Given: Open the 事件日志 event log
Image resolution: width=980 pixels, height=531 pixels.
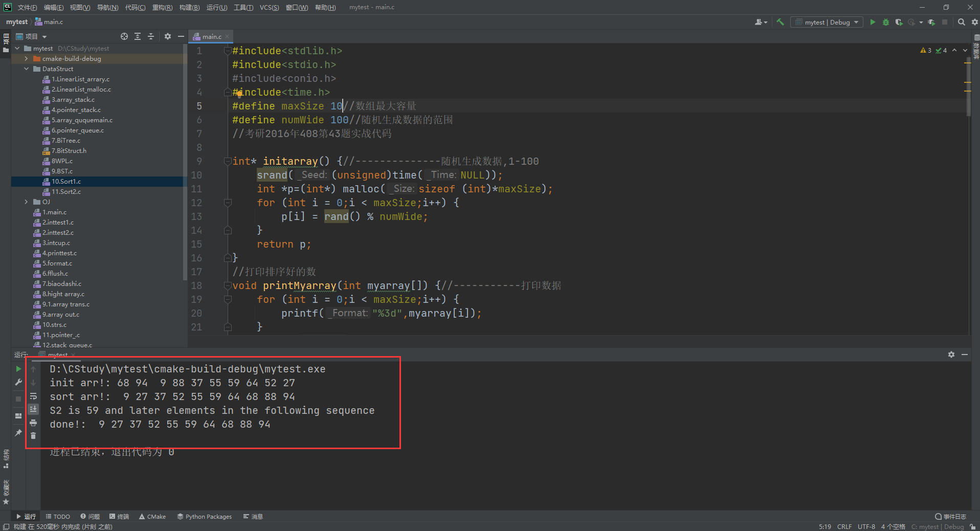Looking at the screenshot, I should (x=951, y=516).
